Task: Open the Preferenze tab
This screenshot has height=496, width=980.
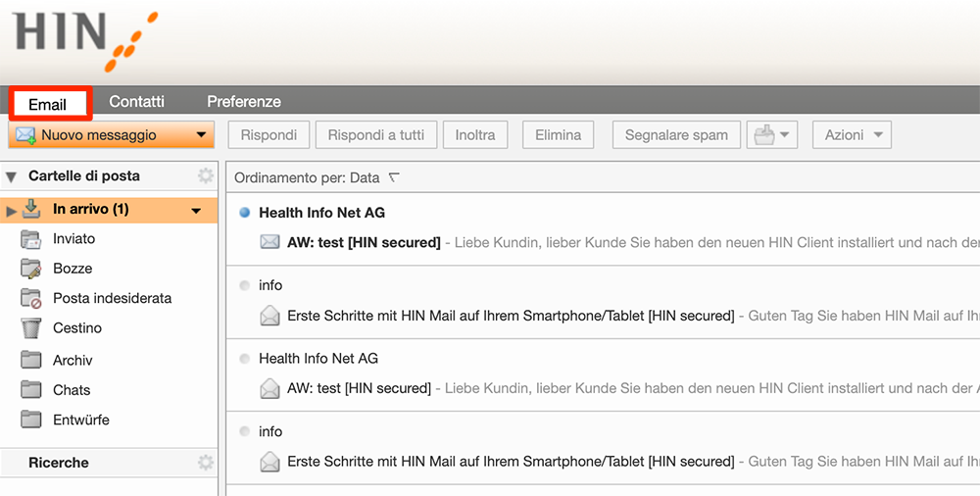Action: coord(244,101)
